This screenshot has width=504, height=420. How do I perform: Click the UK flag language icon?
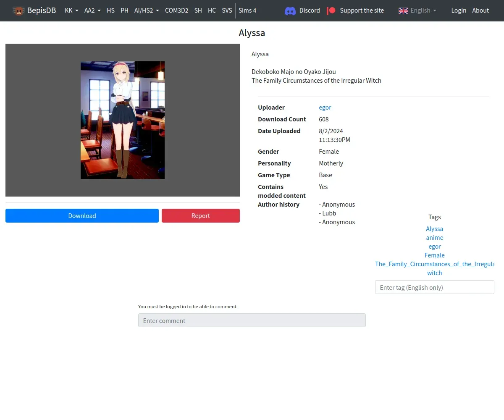coord(403,10)
